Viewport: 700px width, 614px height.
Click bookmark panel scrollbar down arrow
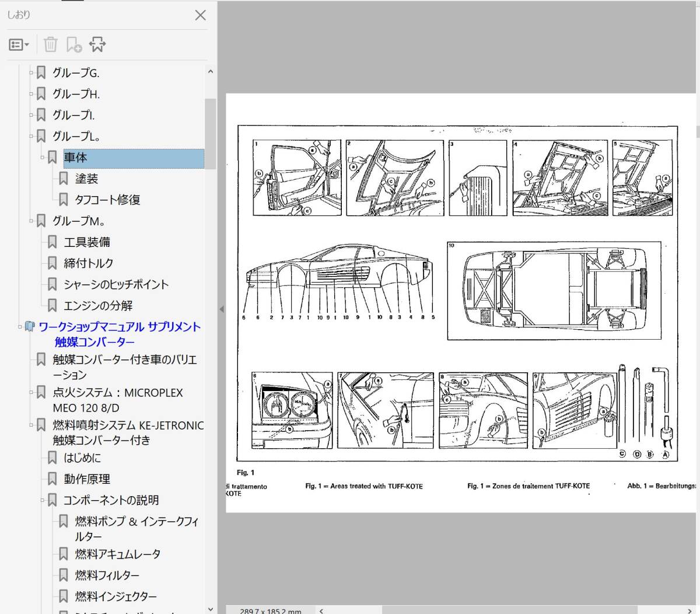tap(211, 609)
